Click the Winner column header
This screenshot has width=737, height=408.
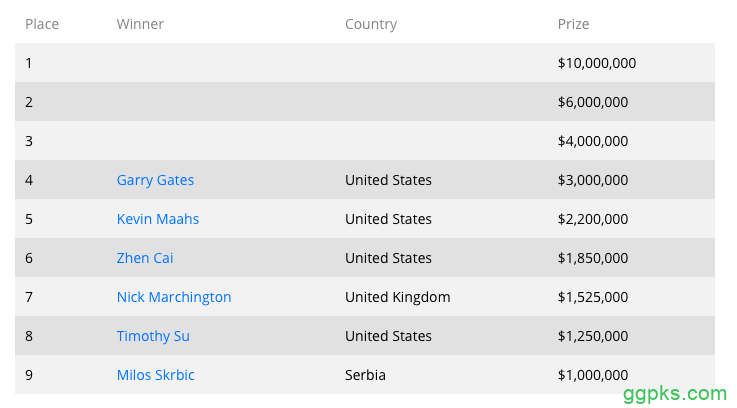click(x=140, y=24)
